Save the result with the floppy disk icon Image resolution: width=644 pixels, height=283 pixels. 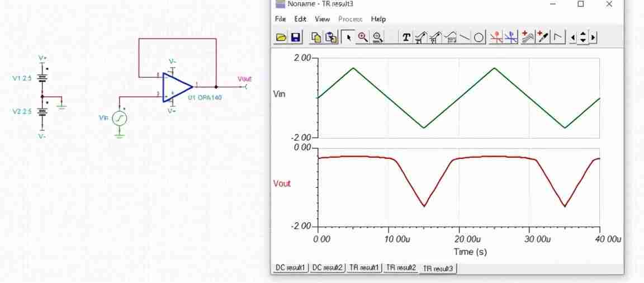[296, 37]
